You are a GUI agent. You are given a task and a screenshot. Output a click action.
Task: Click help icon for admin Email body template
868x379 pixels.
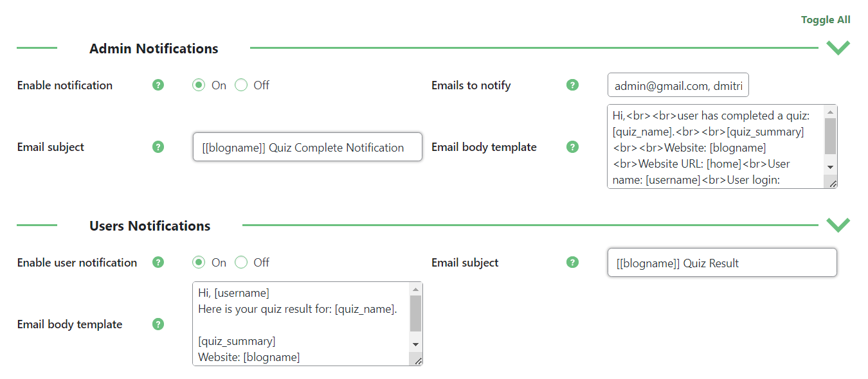(572, 146)
